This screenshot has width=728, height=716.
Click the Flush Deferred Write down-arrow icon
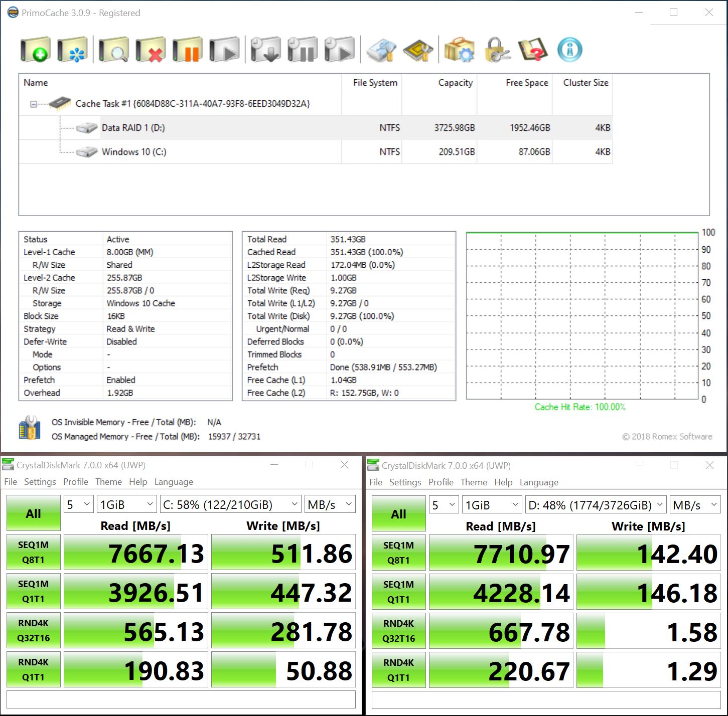[x=265, y=50]
